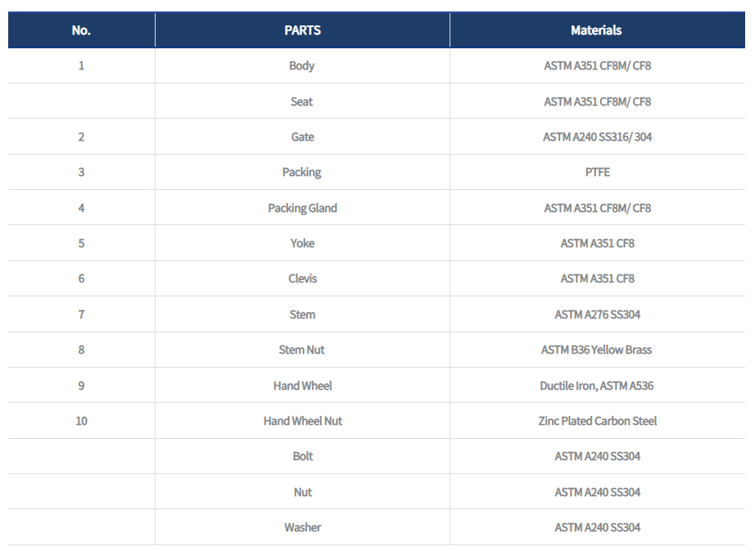This screenshot has height=560, width=755.
Task: Select the "Body" part cell
Action: pyautogui.click(x=302, y=65)
